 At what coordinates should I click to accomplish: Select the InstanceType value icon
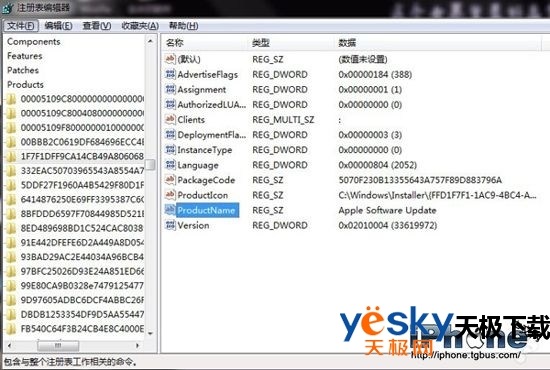pos(170,149)
